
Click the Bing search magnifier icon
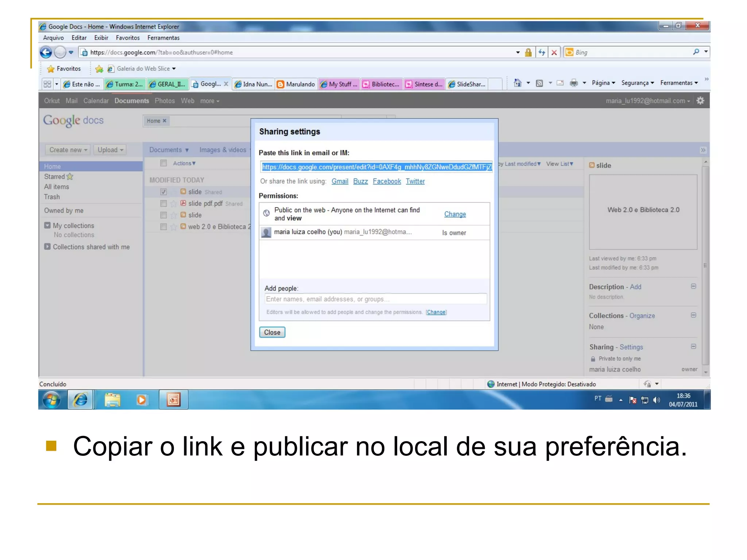click(696, 52)
